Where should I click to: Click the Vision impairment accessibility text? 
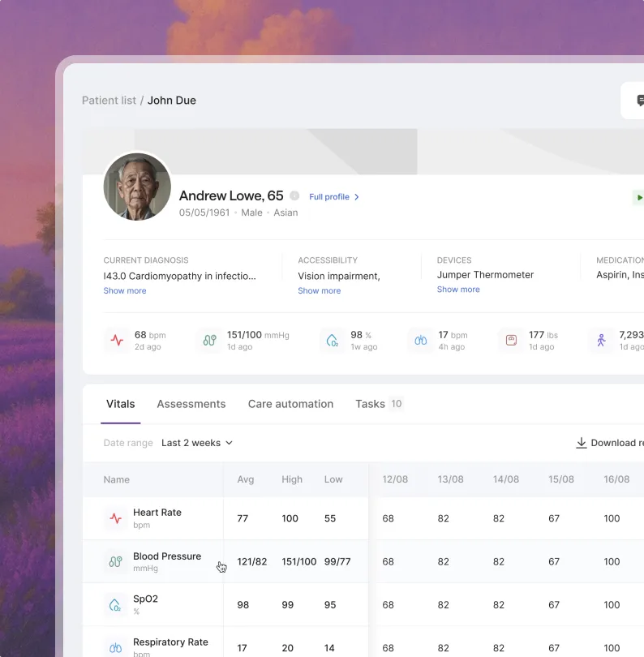[x=339, y=276]
